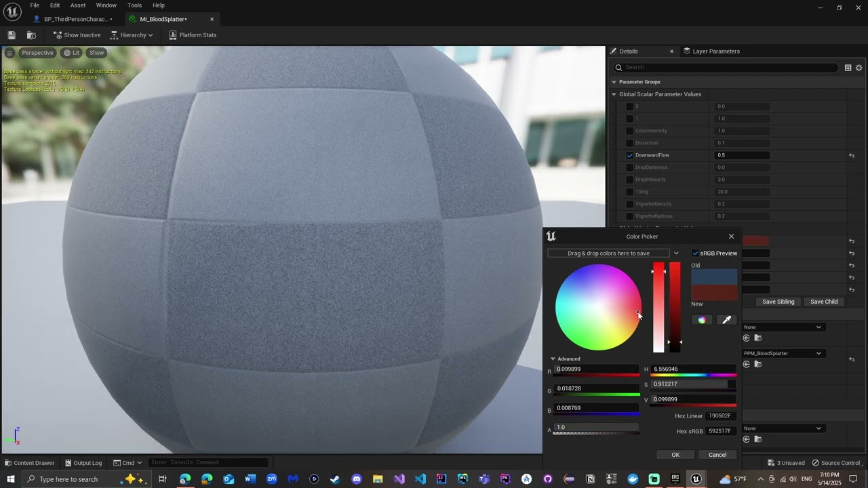Click the Browse to asset toolbar icon

[31, 35]
